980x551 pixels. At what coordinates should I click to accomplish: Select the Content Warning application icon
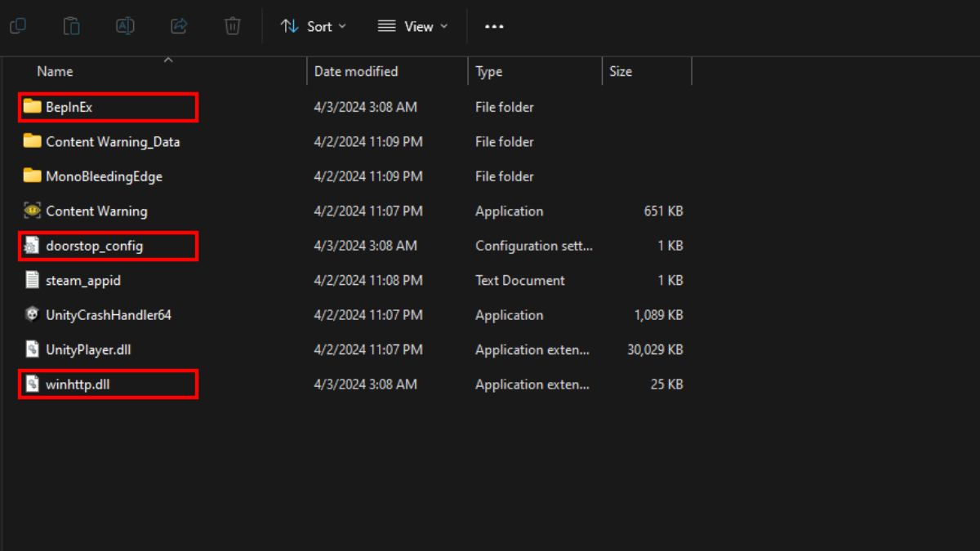pos(32,211)
